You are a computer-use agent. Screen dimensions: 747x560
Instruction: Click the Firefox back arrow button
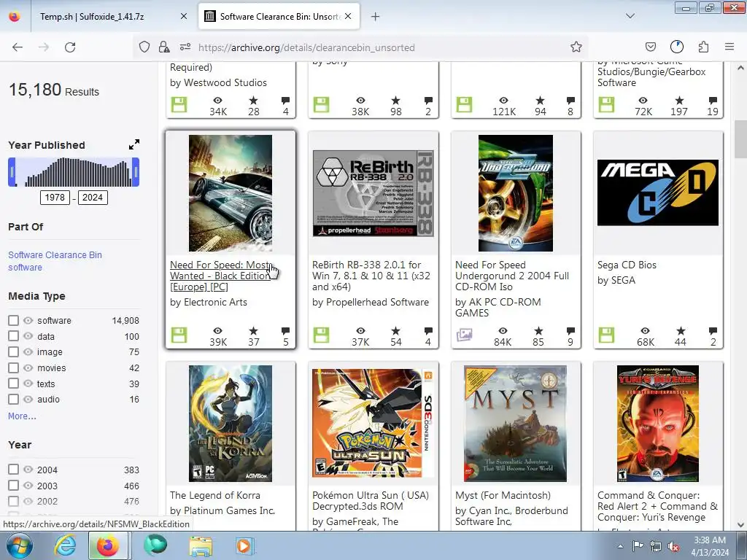18,47
